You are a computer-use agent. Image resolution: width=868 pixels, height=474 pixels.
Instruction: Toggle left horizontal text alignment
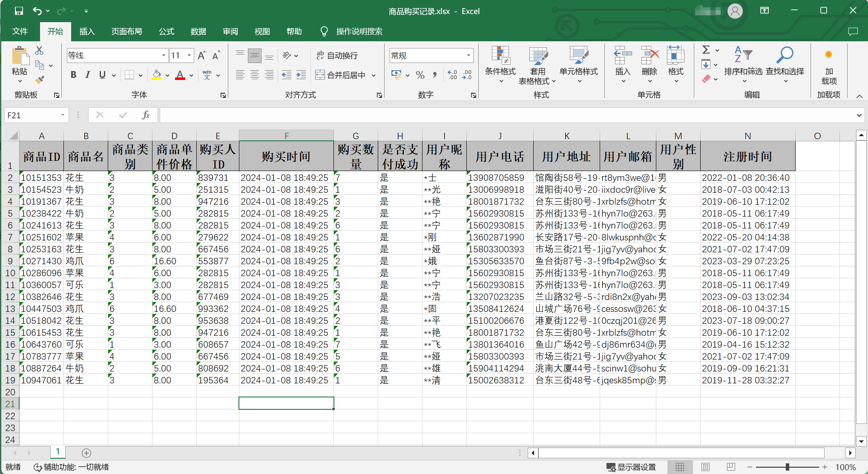tap(240, 75)
